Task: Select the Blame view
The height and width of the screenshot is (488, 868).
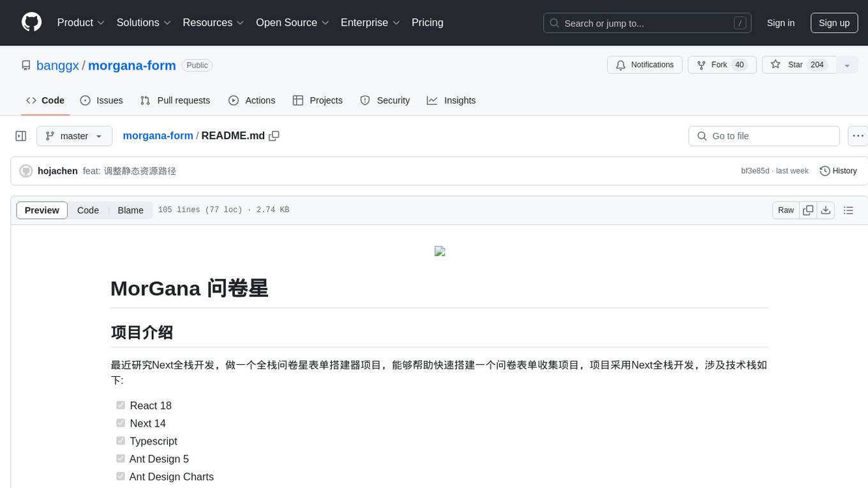Action: (x=130, y=210)
